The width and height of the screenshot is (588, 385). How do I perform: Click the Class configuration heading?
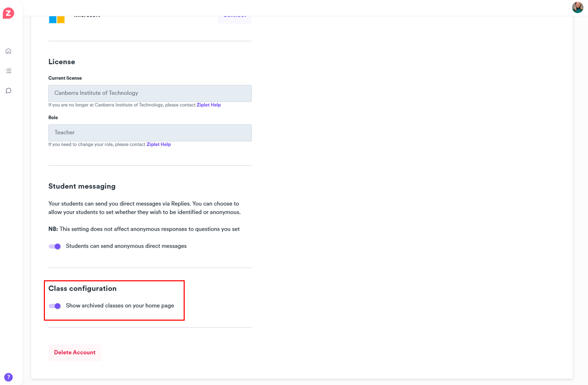coord(83,288)
